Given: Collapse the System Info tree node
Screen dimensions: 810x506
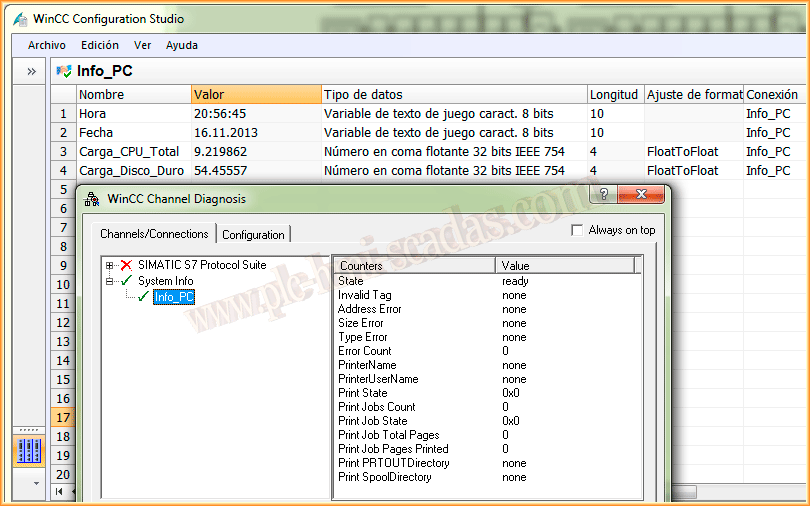Looking at the screenshot, I should [109, 281].
